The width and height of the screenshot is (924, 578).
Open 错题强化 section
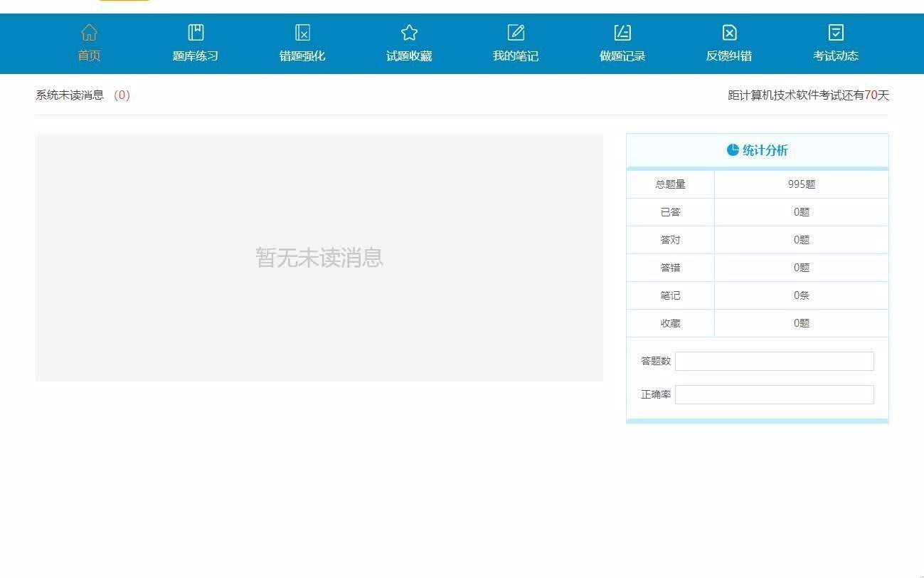(302, 56)
